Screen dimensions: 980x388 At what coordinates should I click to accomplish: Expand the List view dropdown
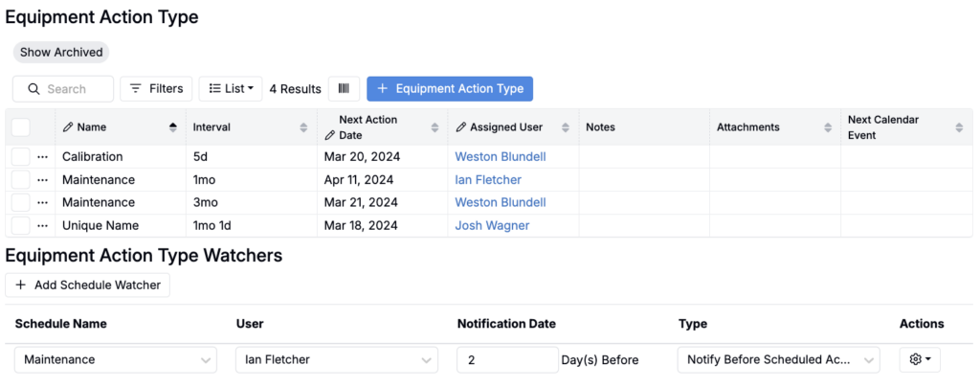(231, 89)
